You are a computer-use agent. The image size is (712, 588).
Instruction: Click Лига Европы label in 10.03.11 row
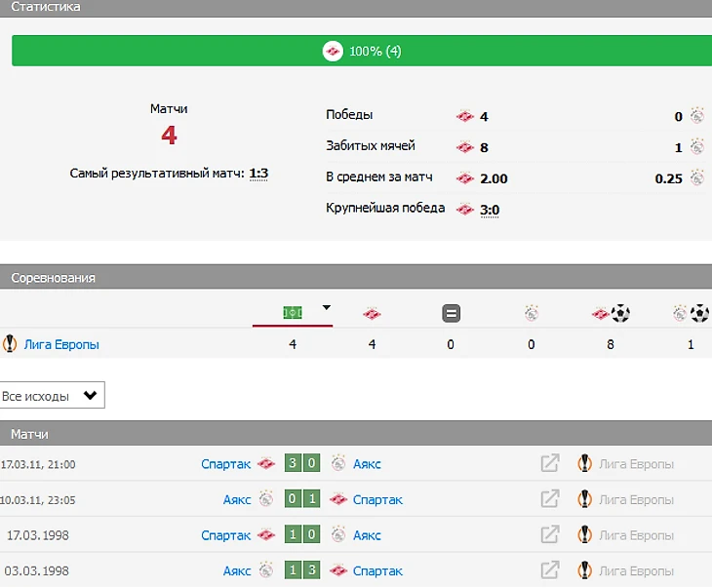636,500
